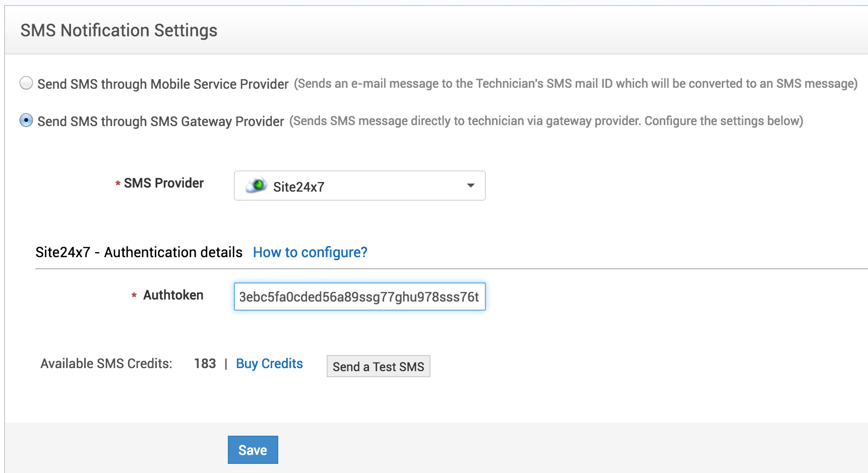Click the red asterisk beside Authtoken
868x473 pixels.
coord(134,296)
